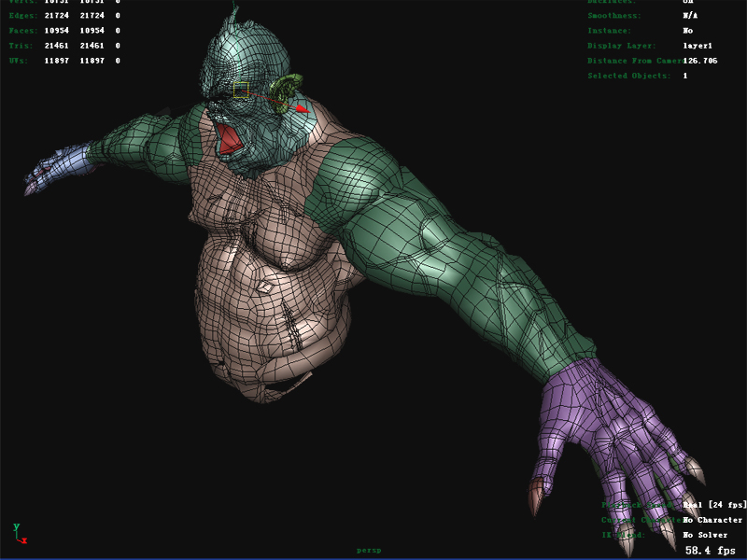Click the Real [24 fps] playback speed value
The height and width of the screenshot is (560, 747).
click(x=714, y=505)
